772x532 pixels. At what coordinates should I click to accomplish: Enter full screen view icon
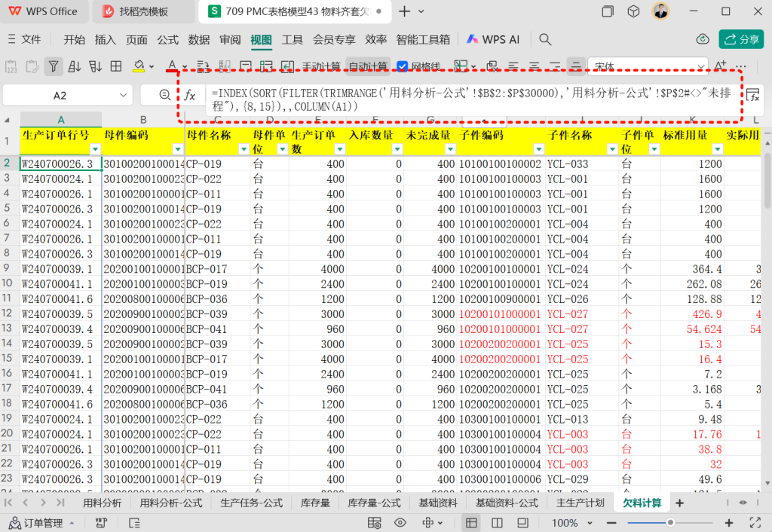755,523
